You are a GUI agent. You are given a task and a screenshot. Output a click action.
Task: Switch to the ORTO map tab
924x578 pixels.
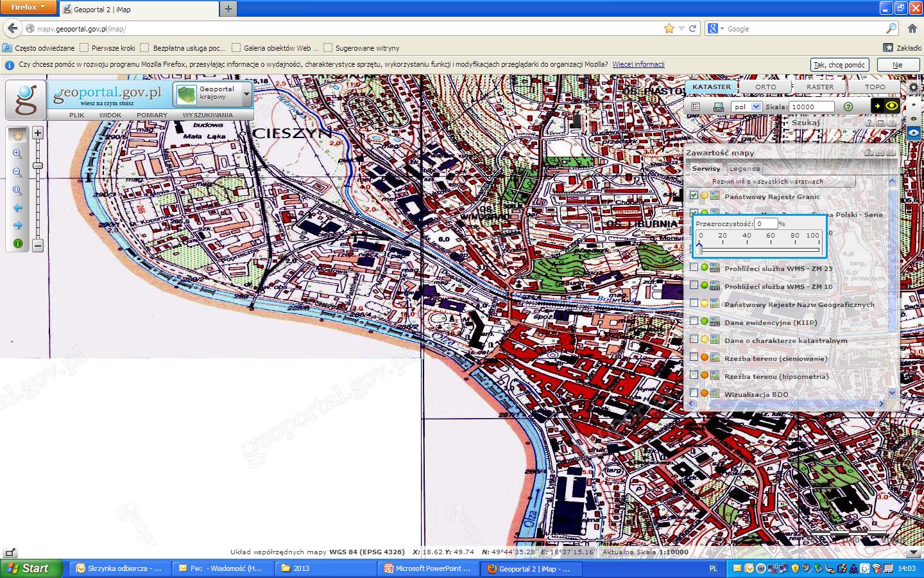(x=766, y=87)
